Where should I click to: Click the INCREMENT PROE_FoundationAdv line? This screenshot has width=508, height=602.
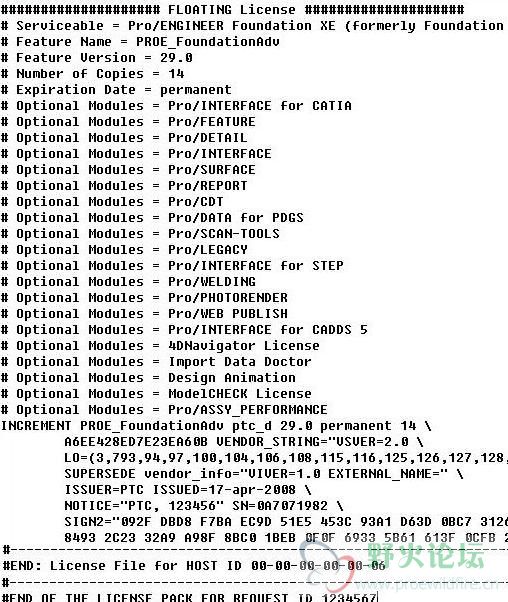point(216,426)
